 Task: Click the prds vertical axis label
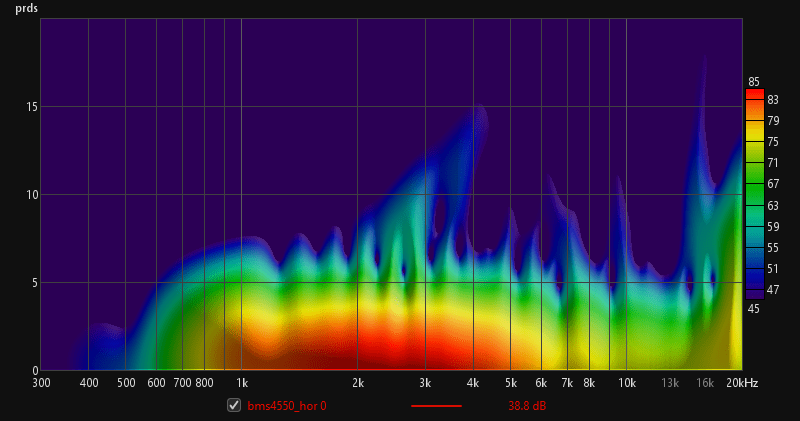click(26, 8)
